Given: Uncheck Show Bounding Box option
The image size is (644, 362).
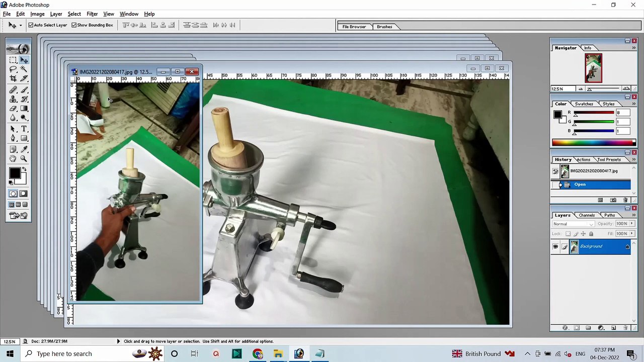Looking at the screenshot, I should pos(74,25).
